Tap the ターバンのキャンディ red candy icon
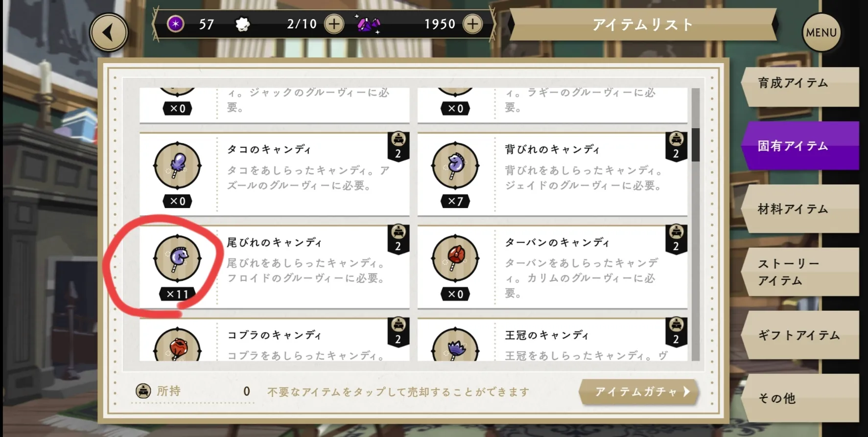 pos(455,259)
